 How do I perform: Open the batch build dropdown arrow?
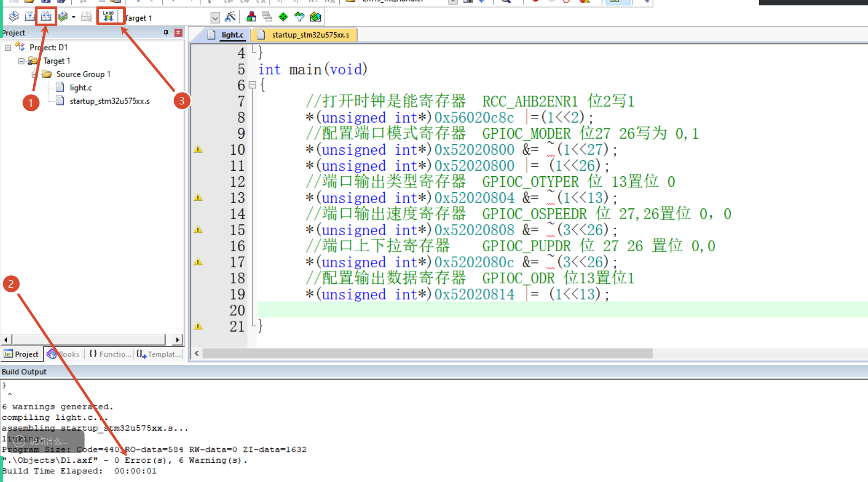coord(73,17)
